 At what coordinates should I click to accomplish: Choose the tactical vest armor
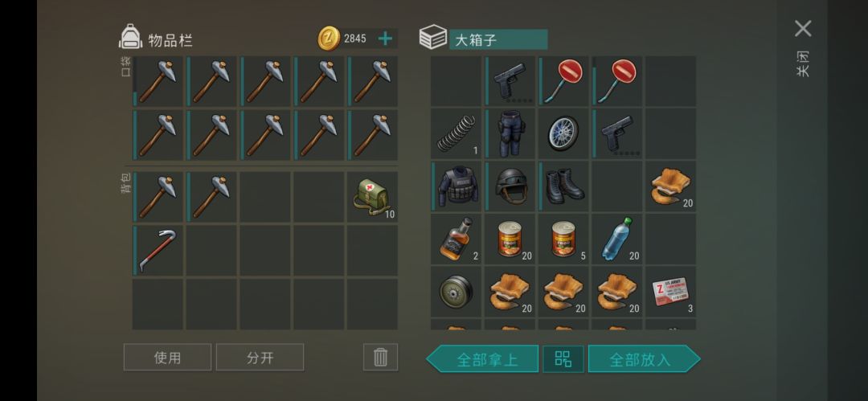(456, 186)
